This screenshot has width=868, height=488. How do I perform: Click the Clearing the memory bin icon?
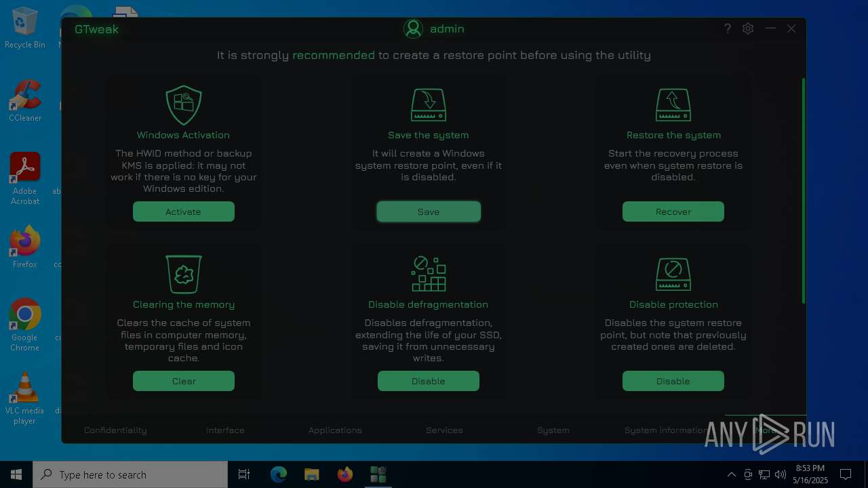[x=184, y=274]
